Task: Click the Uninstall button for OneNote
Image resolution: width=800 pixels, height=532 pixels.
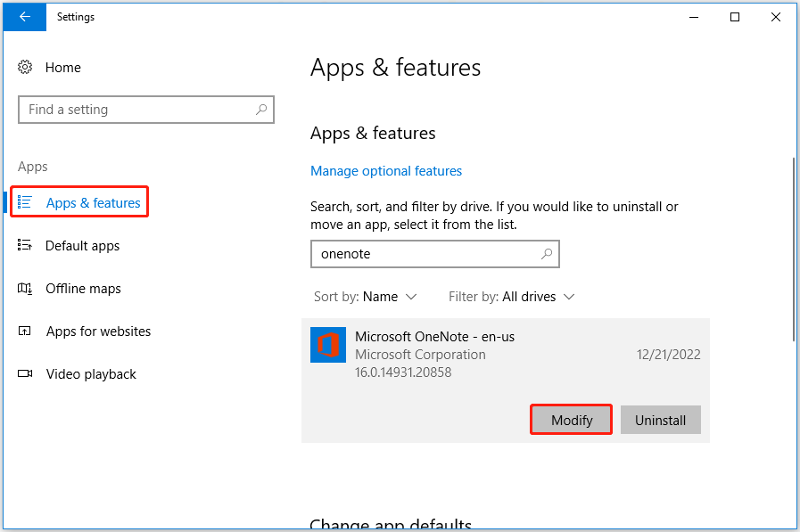Action: (660, 420)
